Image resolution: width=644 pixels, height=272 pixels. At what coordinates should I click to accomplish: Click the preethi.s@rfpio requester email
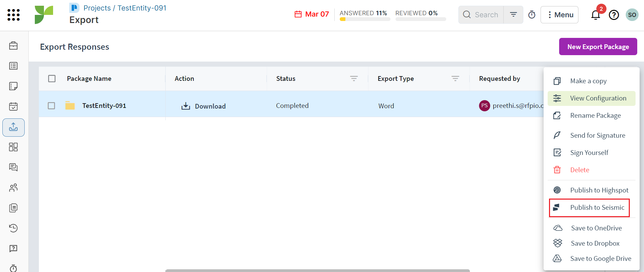[x=518, y=106]
